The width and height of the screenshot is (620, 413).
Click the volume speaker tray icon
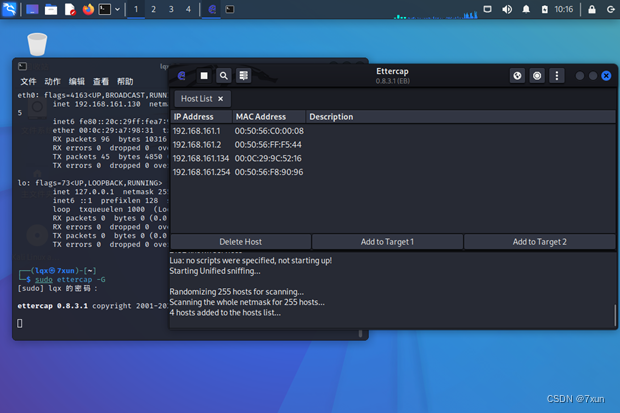[507, 9]
